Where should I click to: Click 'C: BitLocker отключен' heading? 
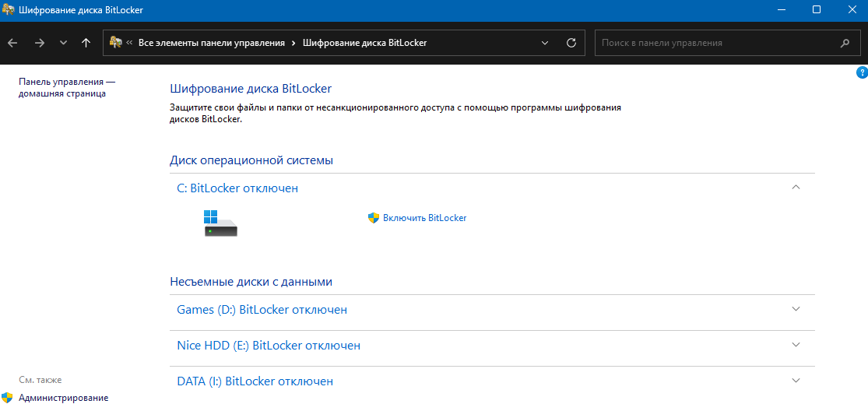(x=237, y=188)
